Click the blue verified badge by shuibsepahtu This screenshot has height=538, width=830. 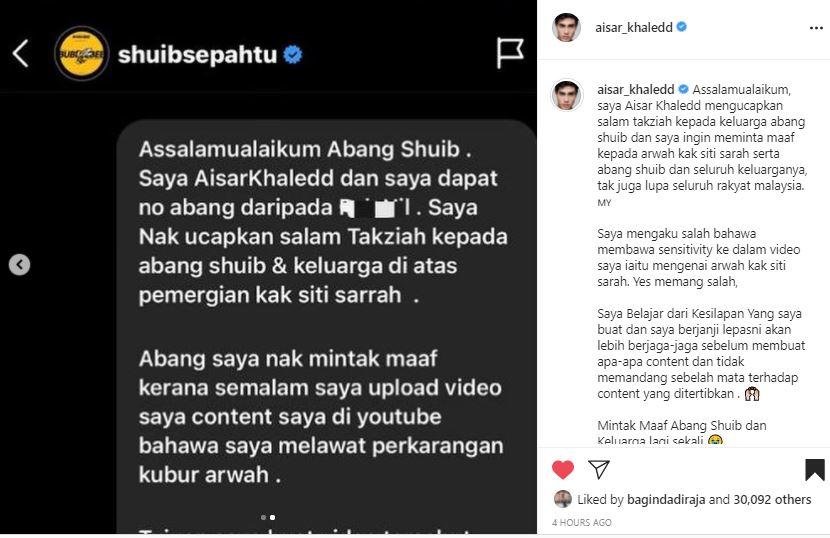(293, 55)
